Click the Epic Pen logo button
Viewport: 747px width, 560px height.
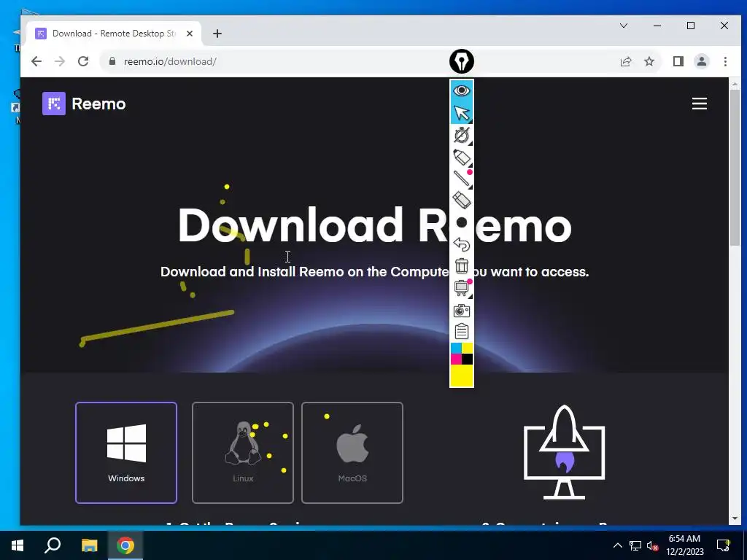pyautogui.click(x=462, y=61)
